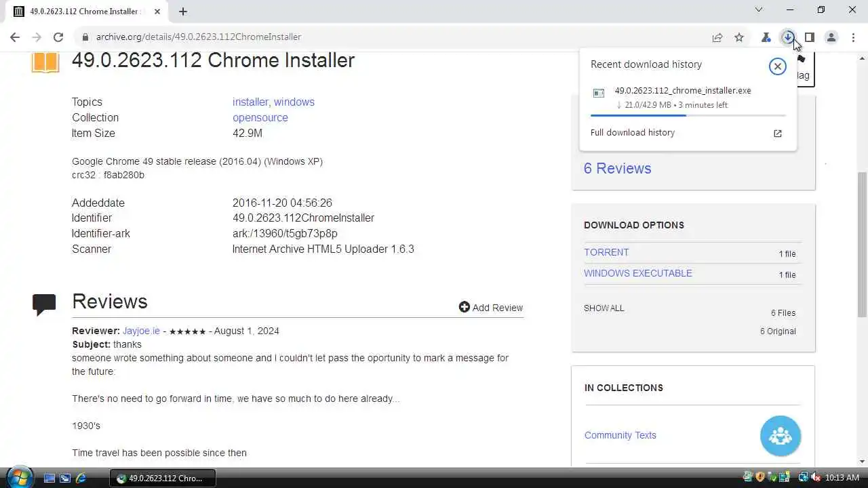Click the page vertical scrollbar

coord(862,244)
